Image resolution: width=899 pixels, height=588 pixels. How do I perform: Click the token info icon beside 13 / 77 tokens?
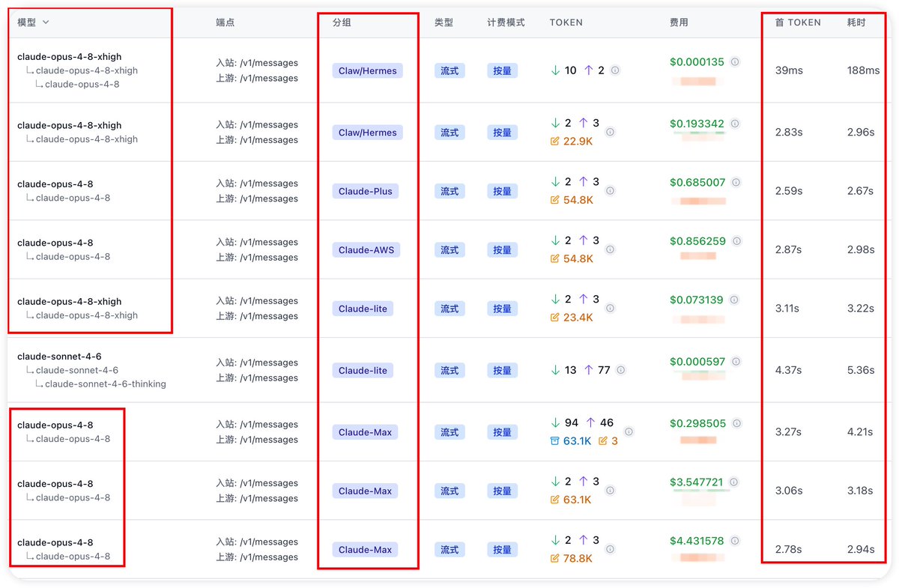pos(621,370)
